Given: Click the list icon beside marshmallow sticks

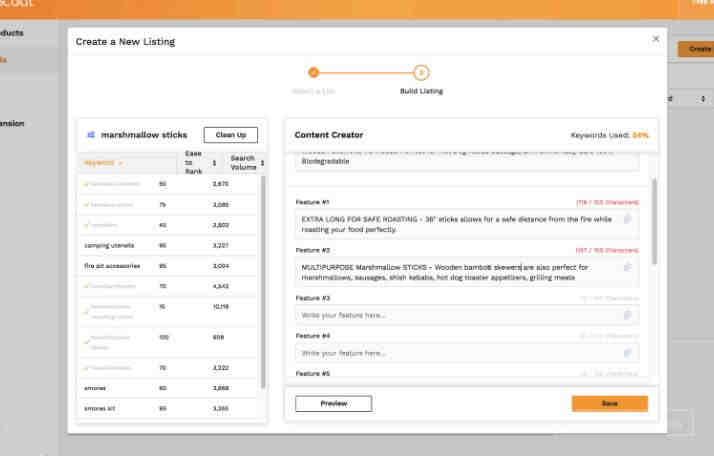Looking at the screenshot, I should point(91,135).
